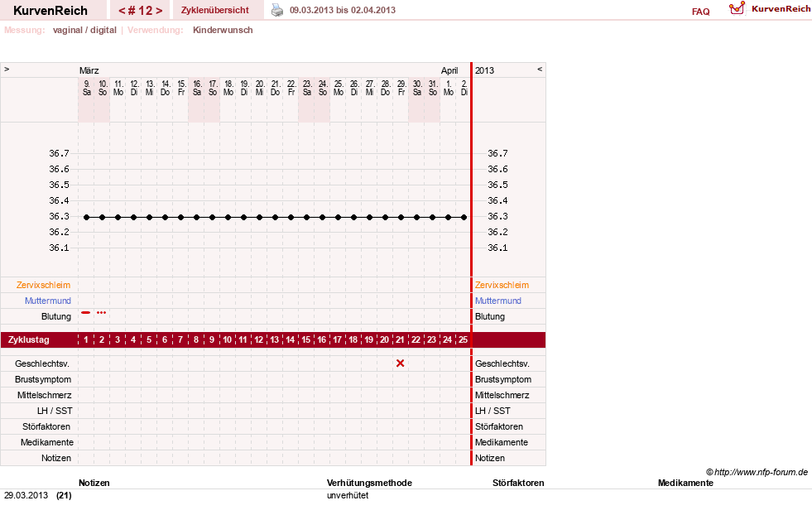
Task: Click date column 9. Sa
Action: [x=86, y=88]
